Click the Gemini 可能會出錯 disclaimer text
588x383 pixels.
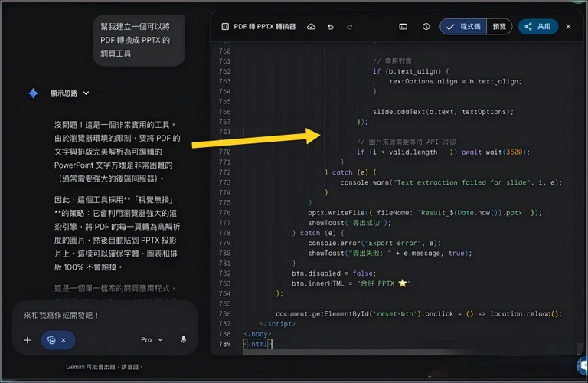[105, 367]
